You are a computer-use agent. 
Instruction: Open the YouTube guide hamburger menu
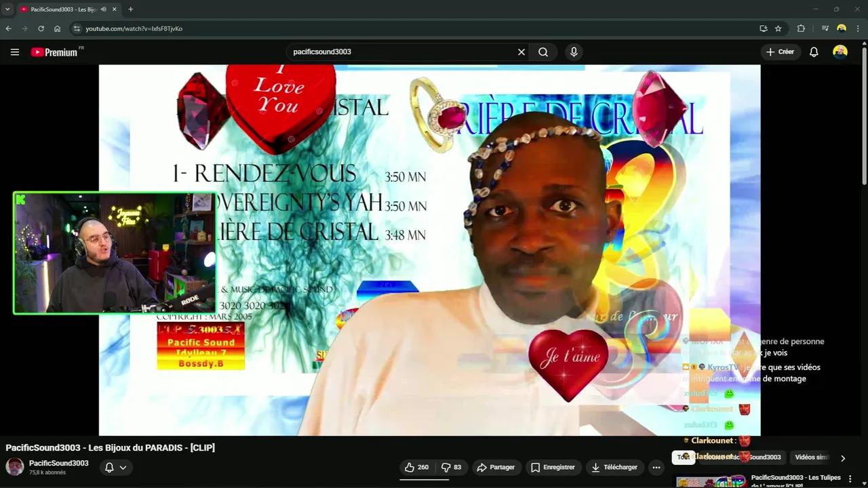pyautogui.click(x=14, y=52)
